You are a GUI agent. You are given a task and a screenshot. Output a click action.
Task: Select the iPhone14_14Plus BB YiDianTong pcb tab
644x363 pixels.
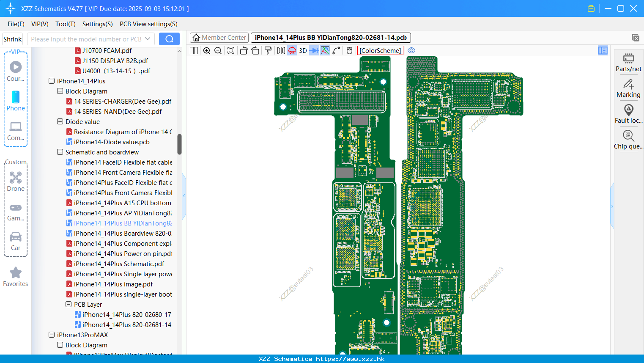(331, 38)
